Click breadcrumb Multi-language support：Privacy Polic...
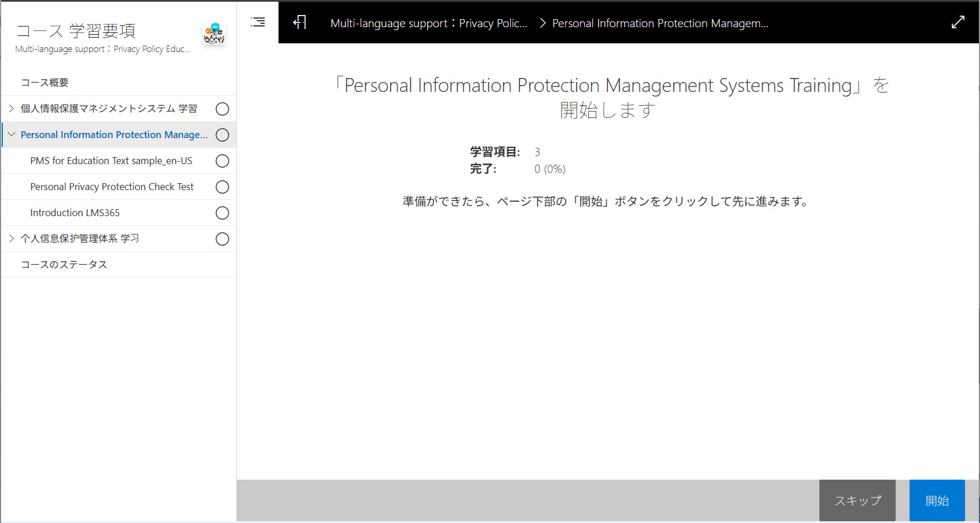980x523 pixels. [429, 23]
